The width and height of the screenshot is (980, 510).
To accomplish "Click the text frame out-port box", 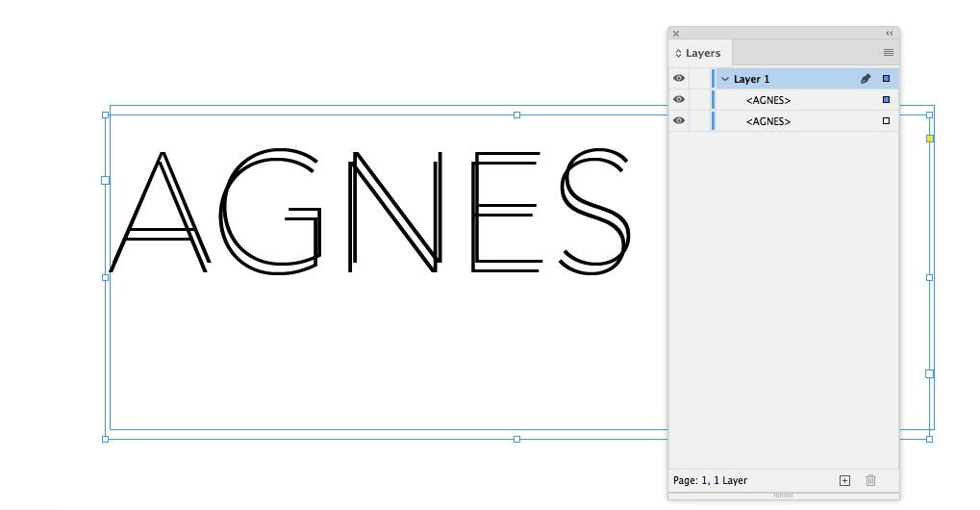I will point(929,373).
